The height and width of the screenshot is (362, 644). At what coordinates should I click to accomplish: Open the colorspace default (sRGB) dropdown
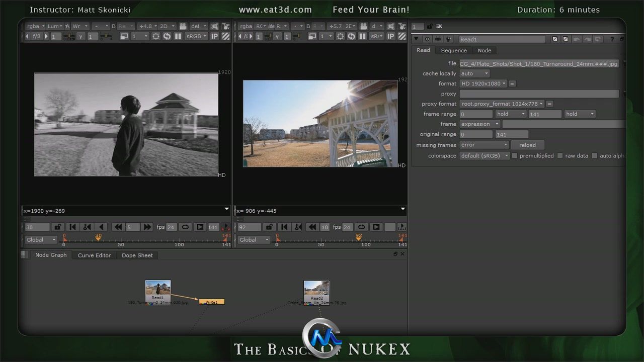(x=484, y=156)
